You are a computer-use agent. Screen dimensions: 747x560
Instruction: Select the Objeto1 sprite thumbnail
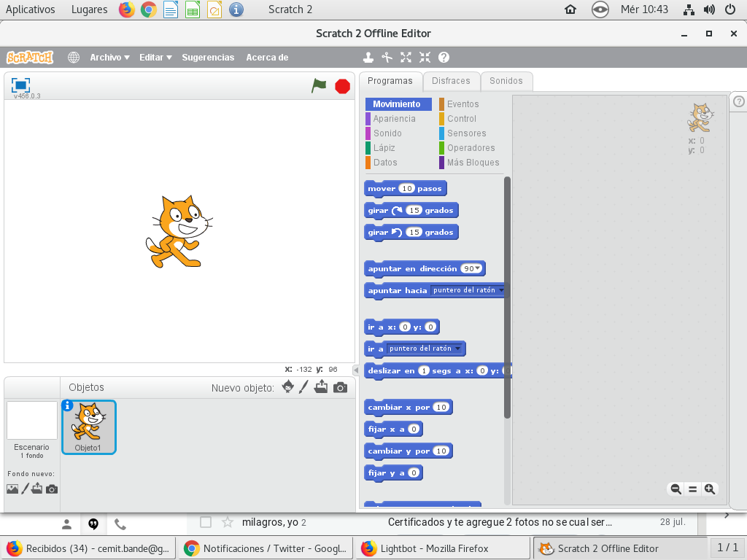click(x=88, y=427)
